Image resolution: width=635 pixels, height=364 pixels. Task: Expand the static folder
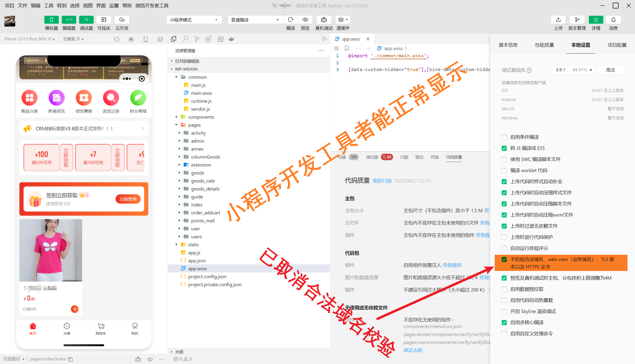point(176,245)
